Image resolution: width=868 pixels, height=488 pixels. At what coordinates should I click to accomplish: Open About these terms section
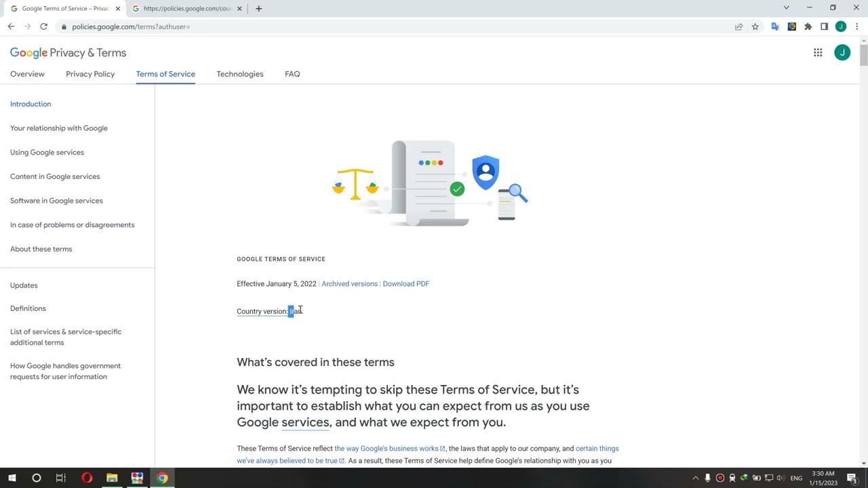click(x=41, y=249)
